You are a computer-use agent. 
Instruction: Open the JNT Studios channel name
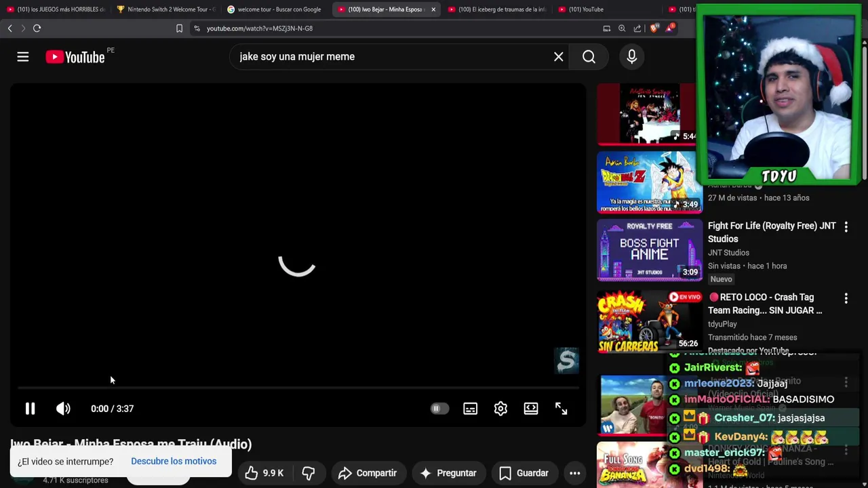click(728, 253)
